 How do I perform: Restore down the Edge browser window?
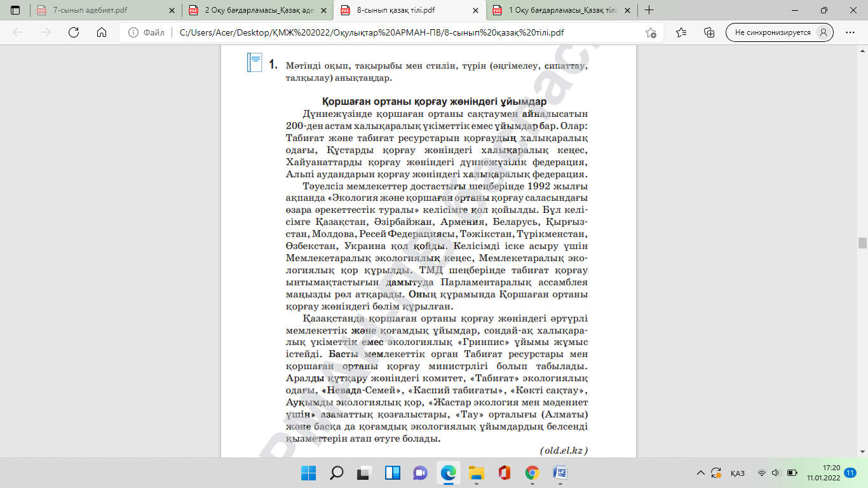click(x=824, y=10)
